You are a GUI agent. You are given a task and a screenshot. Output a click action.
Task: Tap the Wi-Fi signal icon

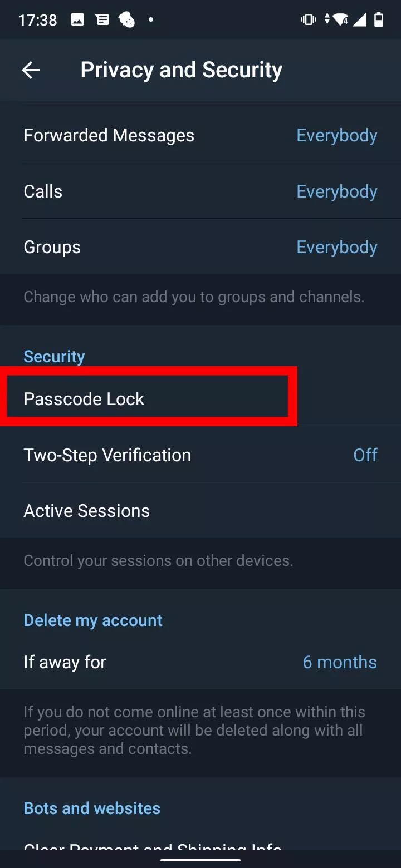pos(340,20)
